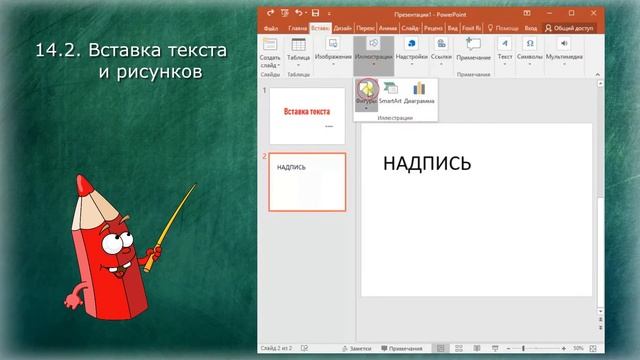The image size is (640, 360).
Task: Click the Создать слайд icon
Action: (270, 44)
